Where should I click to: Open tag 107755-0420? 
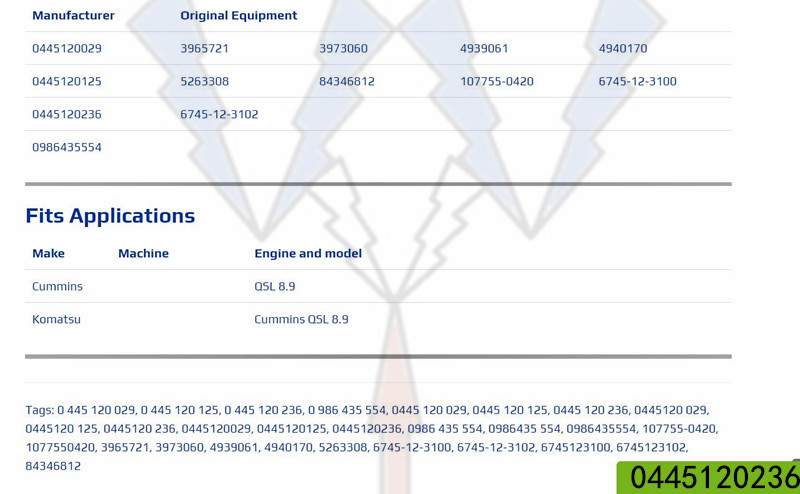click(x=679, y=429)
